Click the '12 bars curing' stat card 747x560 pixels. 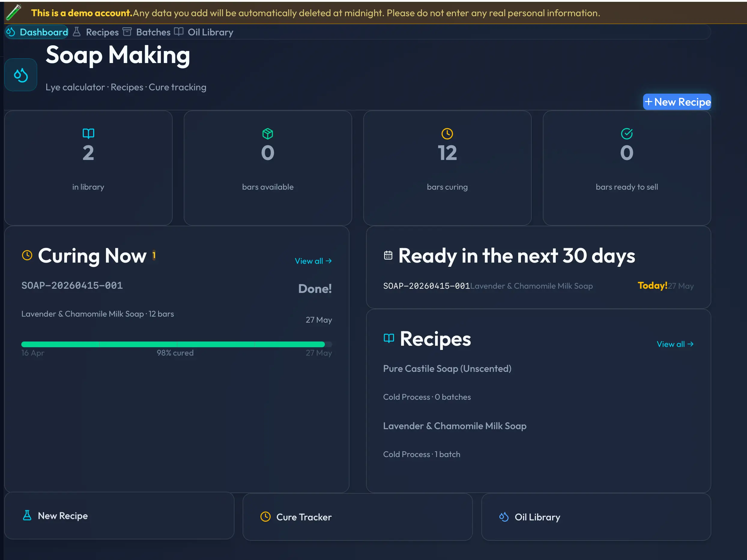(x=447, y=168)
